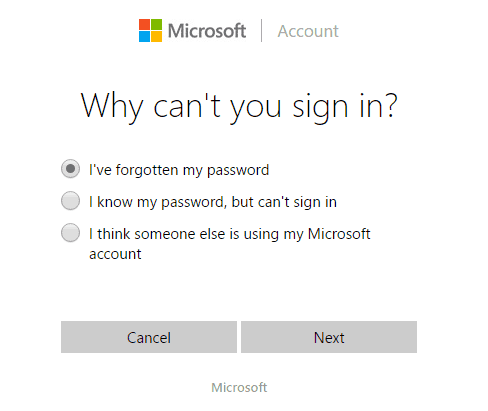
Task: Click the "I know my password, but can't sign in" label
Action: click(x=213, y=202)
